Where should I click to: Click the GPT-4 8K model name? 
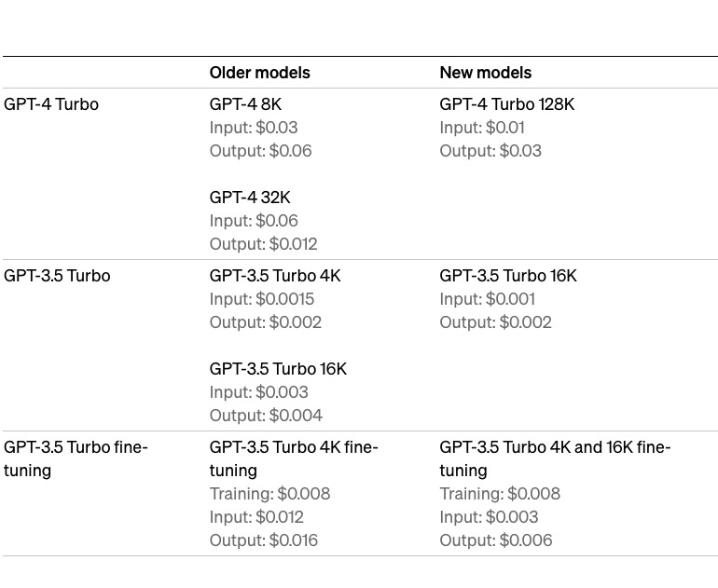[245, 104]
